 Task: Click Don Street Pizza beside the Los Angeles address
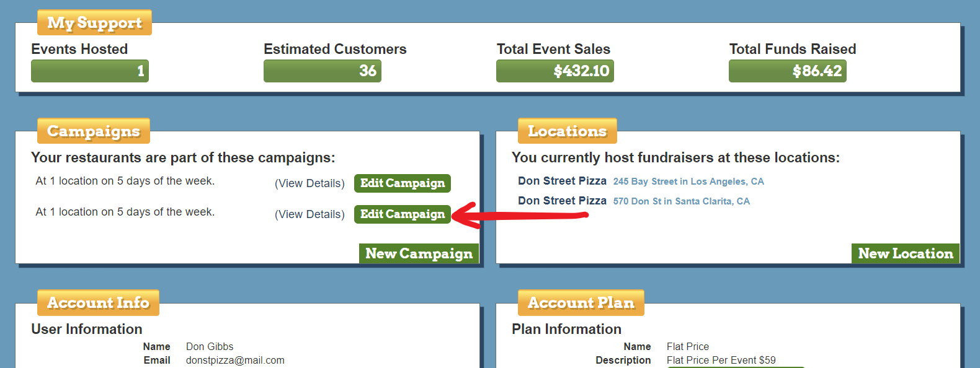pyautogui.click(x=562, y=181)
